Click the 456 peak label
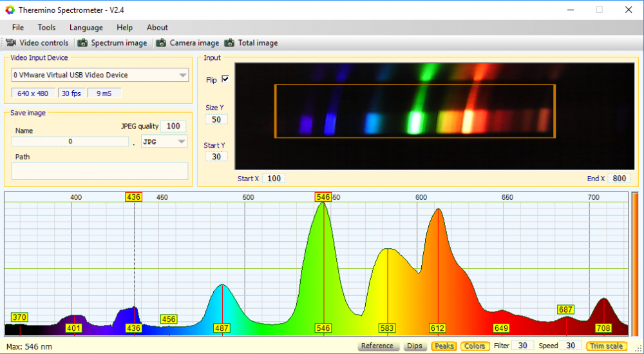This screenshot has width=644, height=354. (x=169, y=319)
